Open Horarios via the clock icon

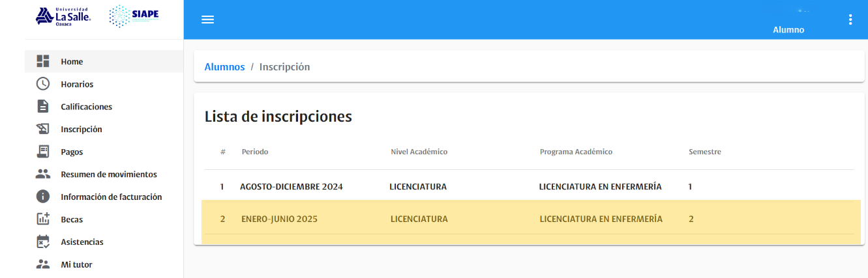tap(43, 84)
